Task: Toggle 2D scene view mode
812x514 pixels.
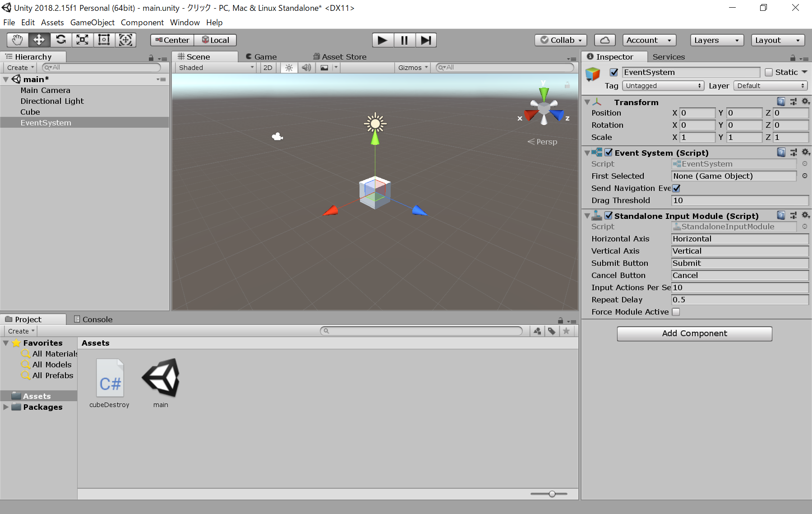Action: (268, 68)
